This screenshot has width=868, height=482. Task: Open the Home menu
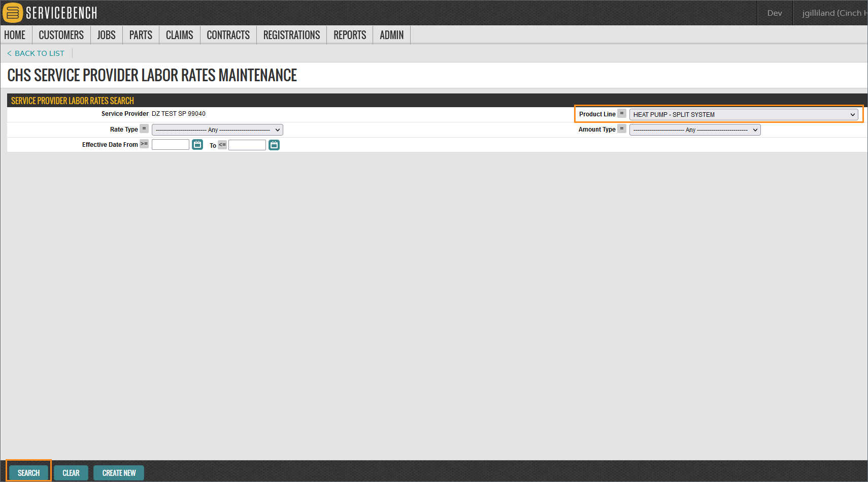15,35
